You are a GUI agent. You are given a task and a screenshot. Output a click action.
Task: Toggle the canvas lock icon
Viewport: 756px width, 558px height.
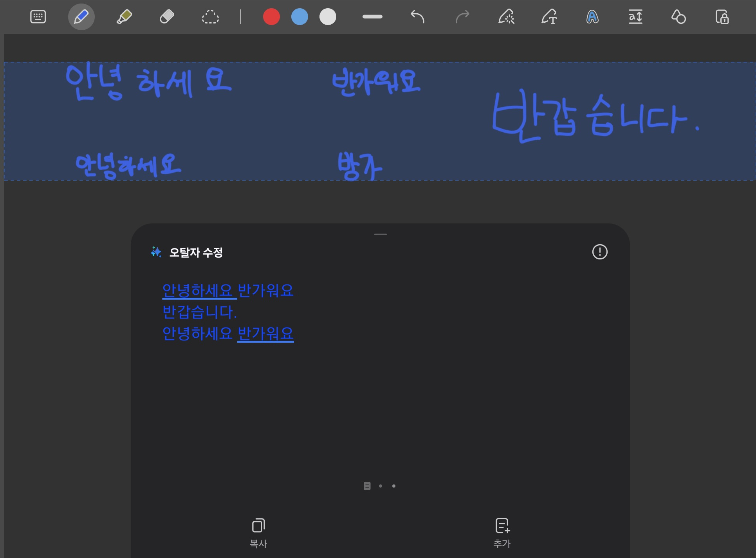pos(722,17)
